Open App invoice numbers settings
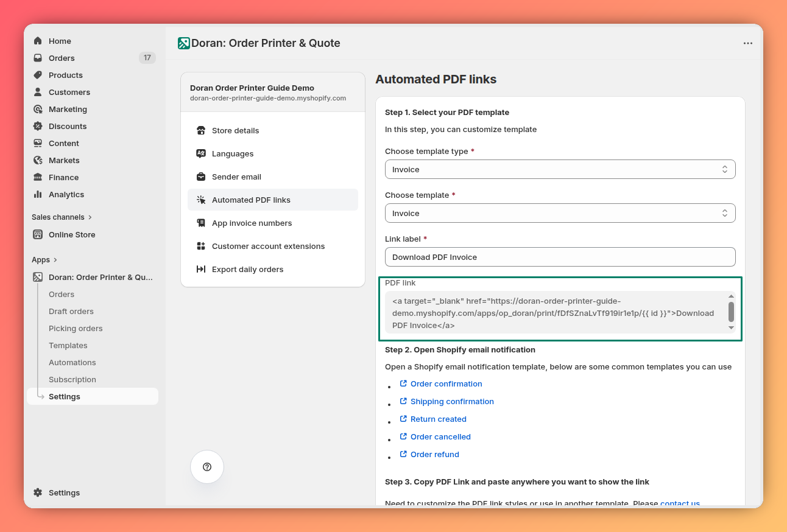This screenshot has height=532, width=787. pyautogui.click(x=272, y=223)
